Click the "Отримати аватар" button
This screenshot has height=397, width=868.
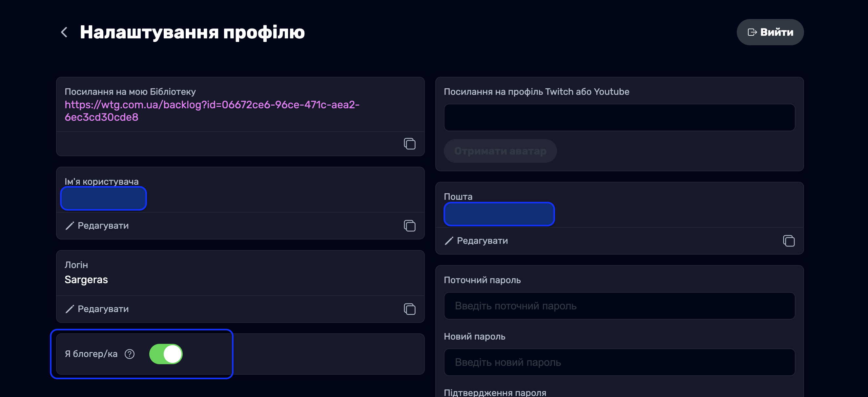coord(500,151)
